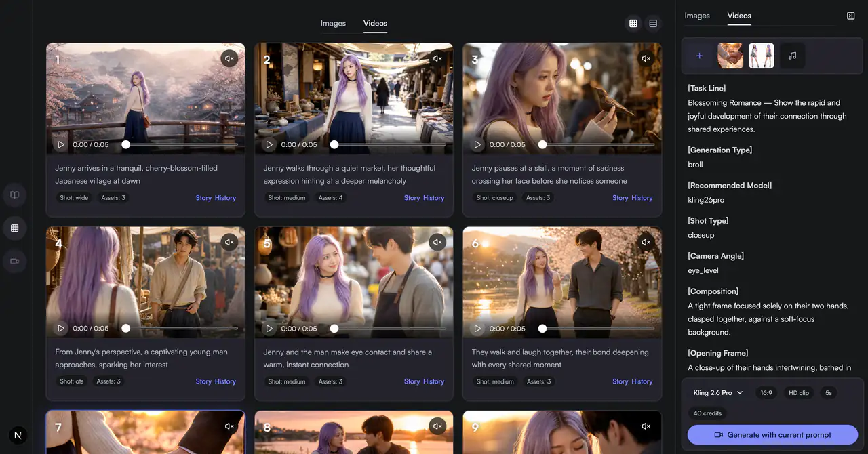Switch to Videos tab in right panel

coord(739,16)
